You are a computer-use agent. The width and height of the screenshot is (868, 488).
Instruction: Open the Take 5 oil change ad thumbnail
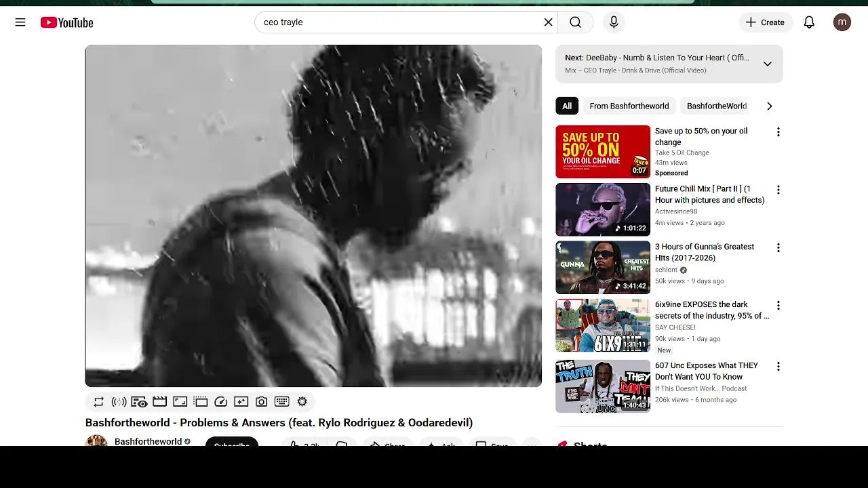point(603,152)
